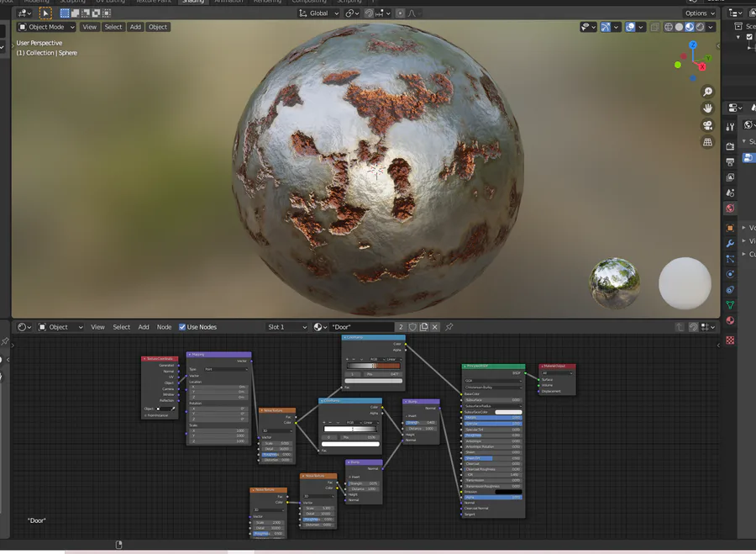Open the Slot 1 material slot dropdown

(x=286, y=327)
